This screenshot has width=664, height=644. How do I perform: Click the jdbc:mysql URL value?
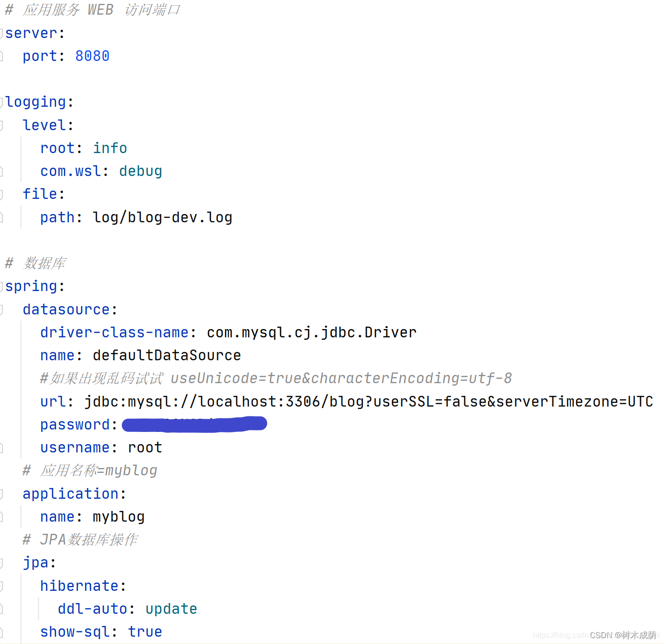point(369,402)
